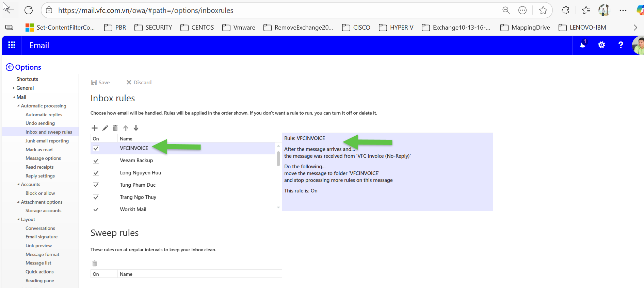Viewport: 644px width, 288px height.
Task: Delete selected inbox rule with trash icon
Action: click(x=115, y=128)
